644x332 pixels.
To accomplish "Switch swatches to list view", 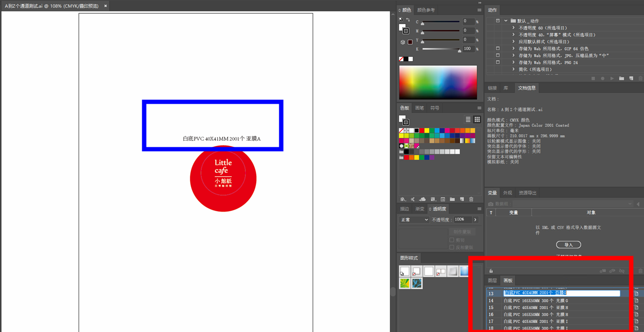I will pos(468,119).
